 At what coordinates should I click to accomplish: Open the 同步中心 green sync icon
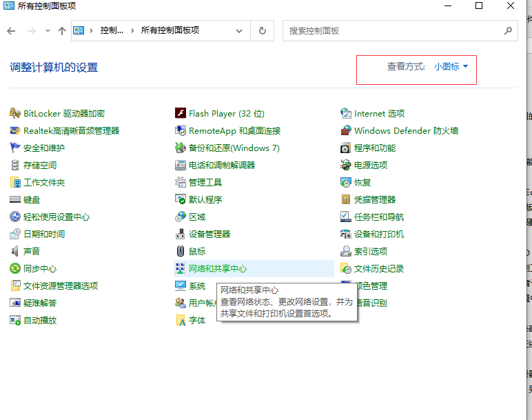point(16,269)
